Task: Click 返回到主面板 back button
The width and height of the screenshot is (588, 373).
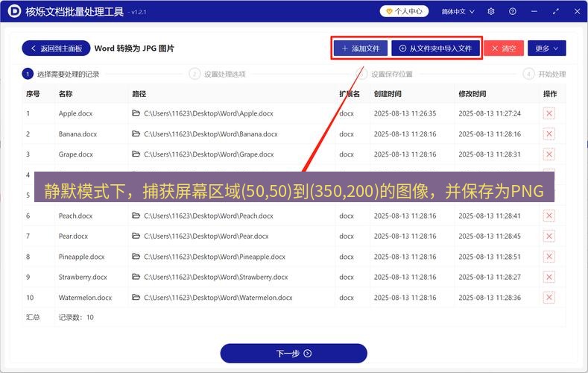Action: pyautogui.click(x=56, y=48)
